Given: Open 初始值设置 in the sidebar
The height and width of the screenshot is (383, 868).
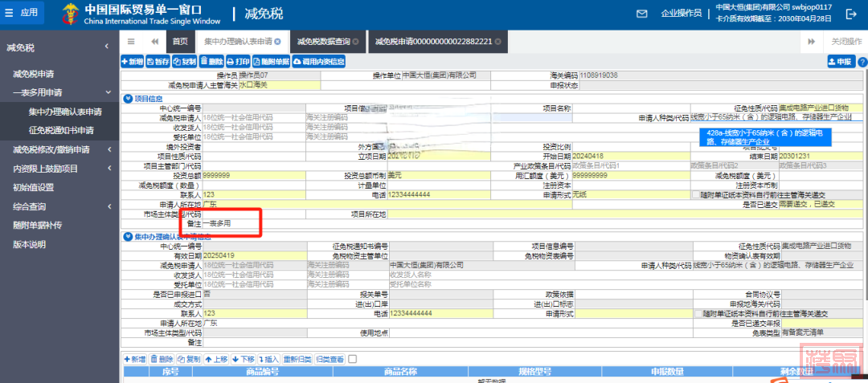Looking at the screenshot, I should point(33,187).
